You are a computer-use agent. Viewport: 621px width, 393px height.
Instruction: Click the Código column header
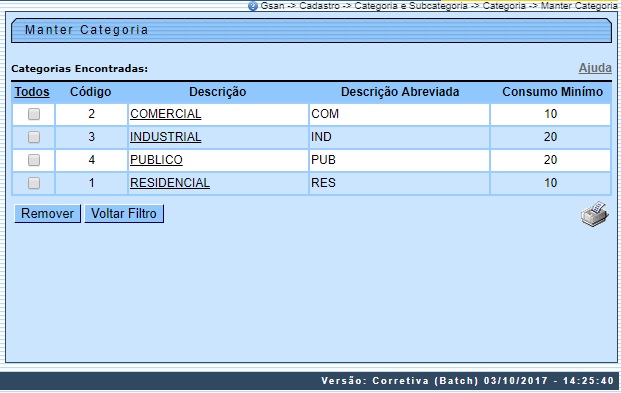tap(91, 92)
